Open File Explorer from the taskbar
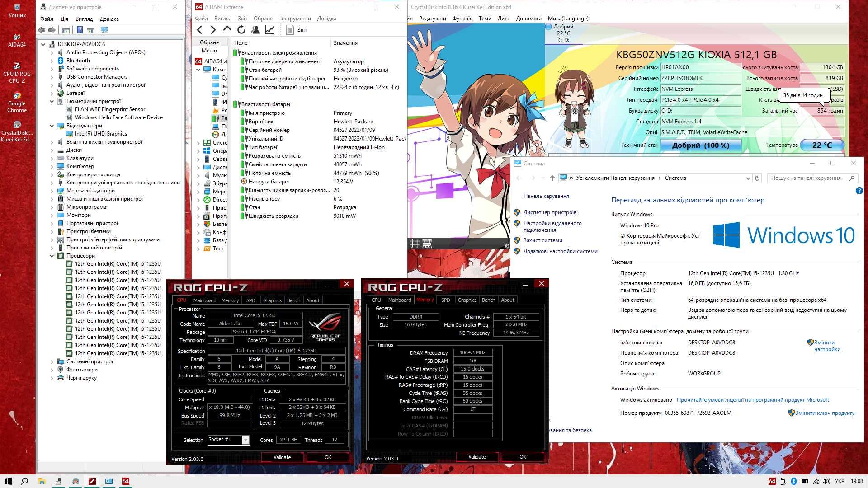Viewport: 868px width, 488px height. tap(42, 481)
